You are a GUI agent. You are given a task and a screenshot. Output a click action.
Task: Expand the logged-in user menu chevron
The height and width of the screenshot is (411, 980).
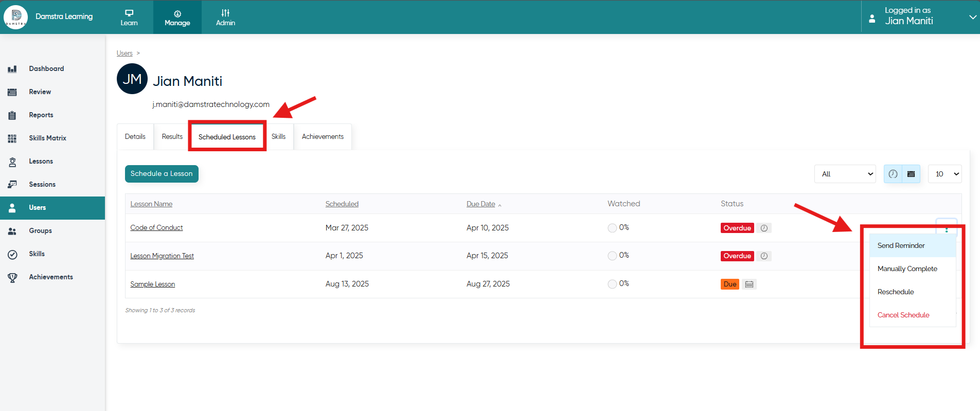point(972,17)
